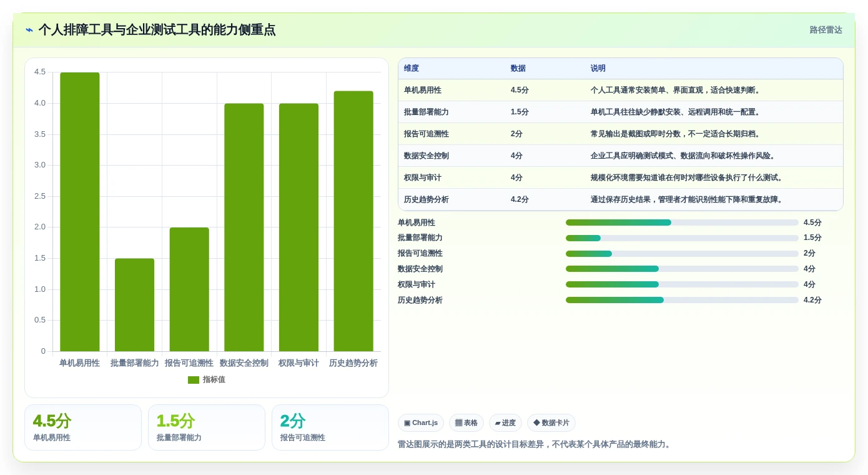868x475 pixels.
Task: Open the 2分 报告可追溯性 data card
Action: pyautogui.click(x=330, y=427)
